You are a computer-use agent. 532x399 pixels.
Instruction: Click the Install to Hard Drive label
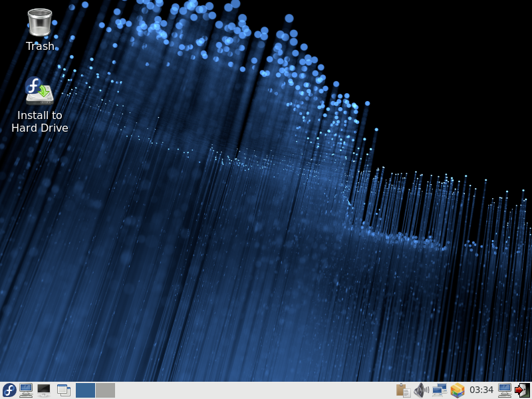[x=40, y=122]
